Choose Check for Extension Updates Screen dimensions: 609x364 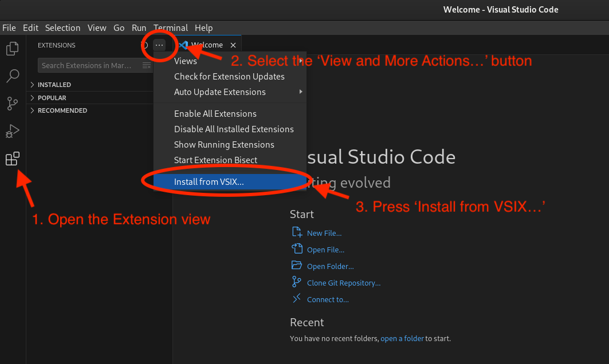pos(230,77)
